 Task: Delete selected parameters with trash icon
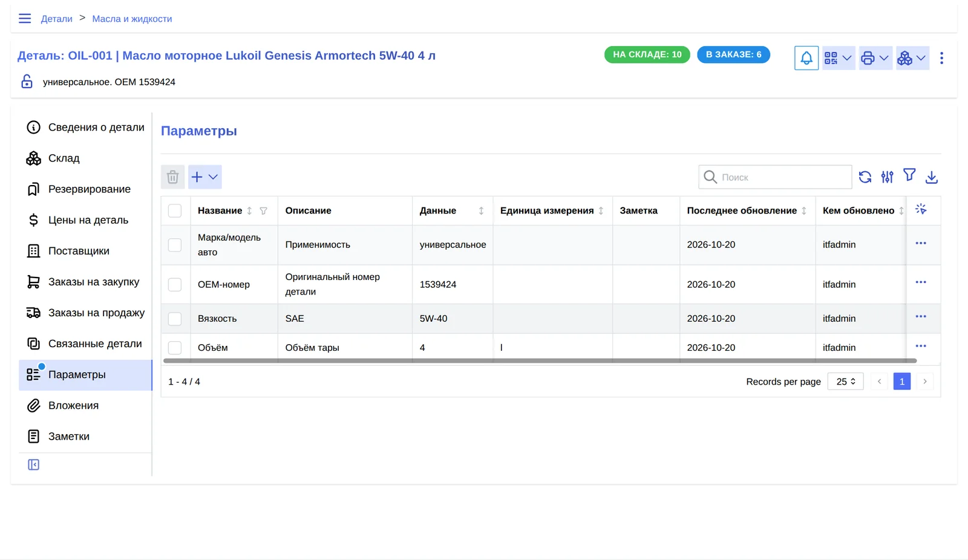[x=172, y=177]
